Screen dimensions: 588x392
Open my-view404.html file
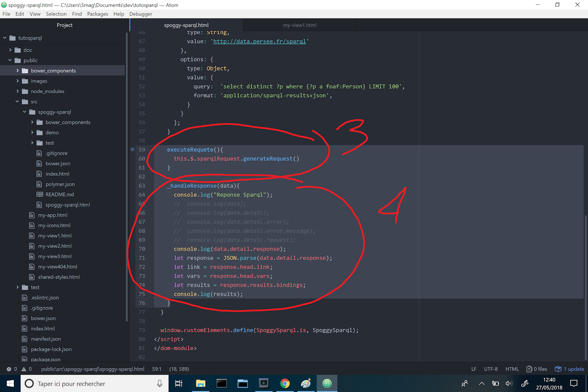(58, 267)
